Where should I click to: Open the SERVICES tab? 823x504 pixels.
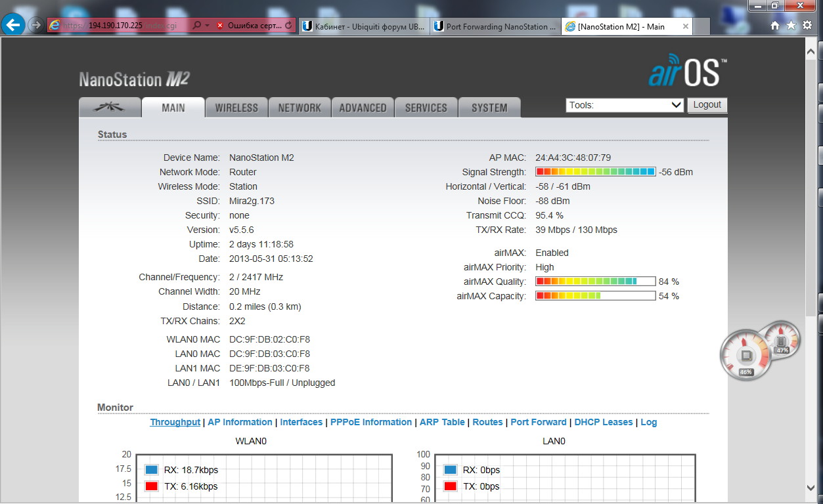point(426,108)
